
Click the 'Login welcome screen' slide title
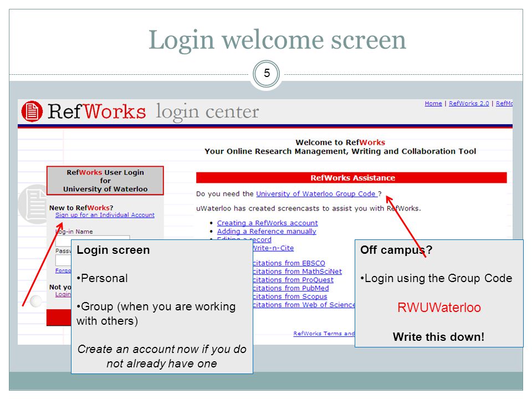(x=277, y=40)
